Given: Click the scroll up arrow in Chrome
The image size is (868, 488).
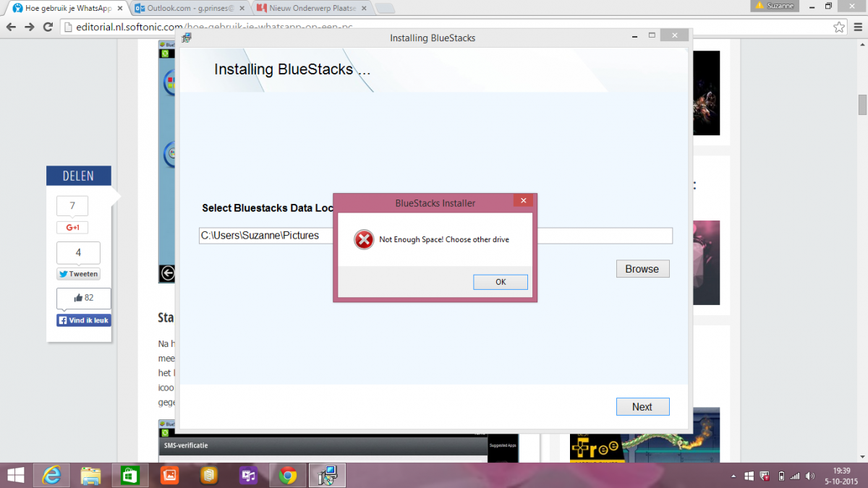Looking at the screenshot, I should tap(862, 45).
